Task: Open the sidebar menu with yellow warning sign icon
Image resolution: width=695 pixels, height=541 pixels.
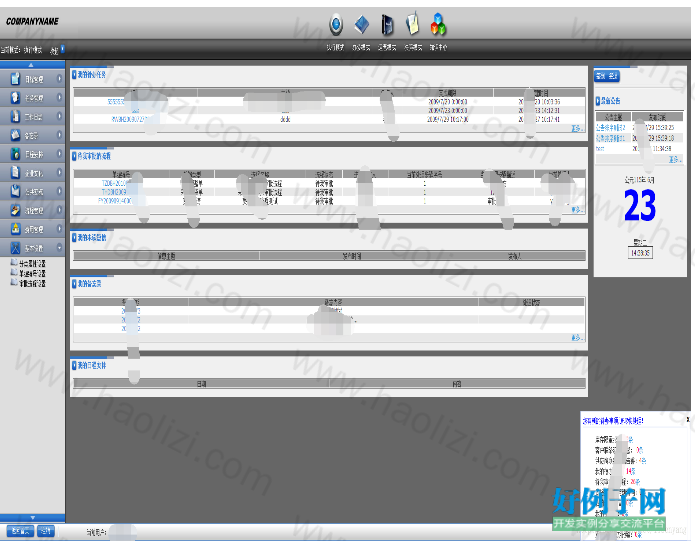Action: 32,229
